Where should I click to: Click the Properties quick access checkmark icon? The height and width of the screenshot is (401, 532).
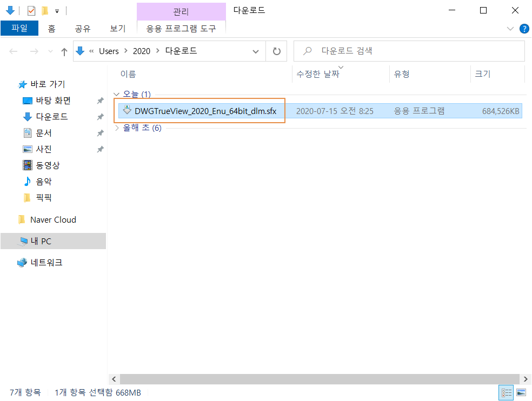(x=31, y=11)
